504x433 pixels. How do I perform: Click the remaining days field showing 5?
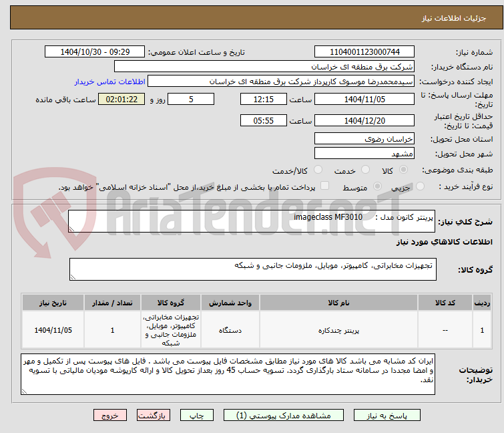191,99
